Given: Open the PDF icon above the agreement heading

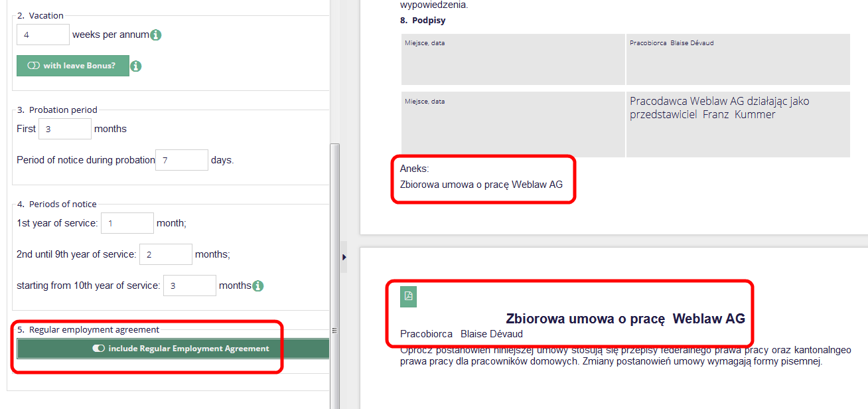Looking at the screenshot, I should 408,296.
